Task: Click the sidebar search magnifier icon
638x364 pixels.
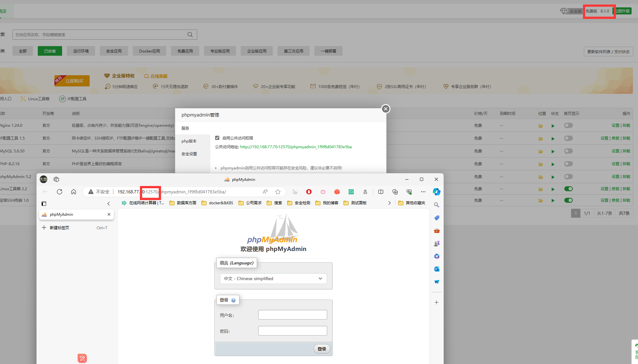Action: click(x=436, y=205)
